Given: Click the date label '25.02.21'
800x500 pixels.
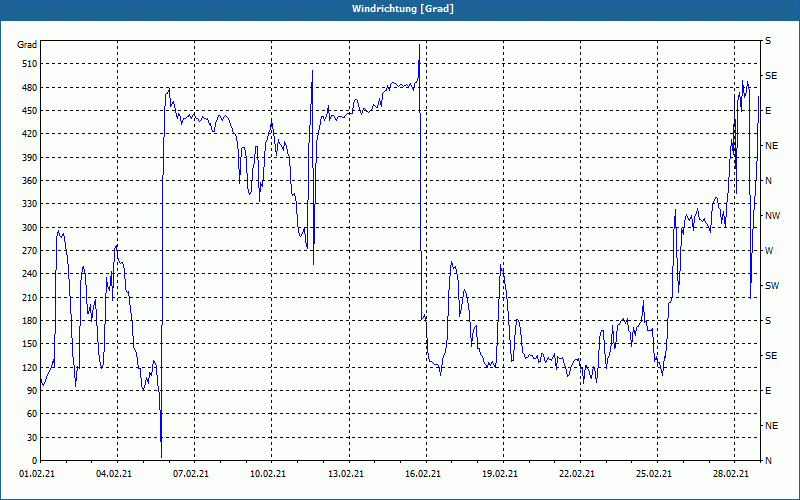Looking at the screenshot, I should point(654,474).
